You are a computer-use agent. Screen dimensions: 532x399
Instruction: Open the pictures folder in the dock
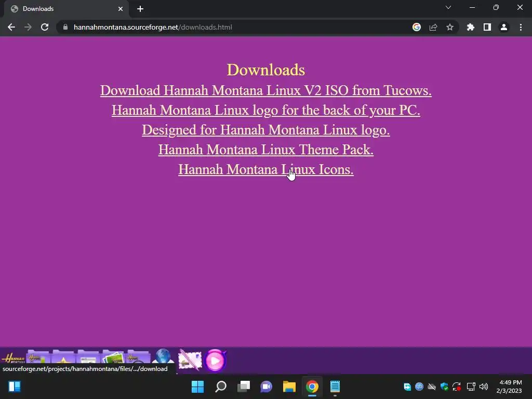[113, 357]
